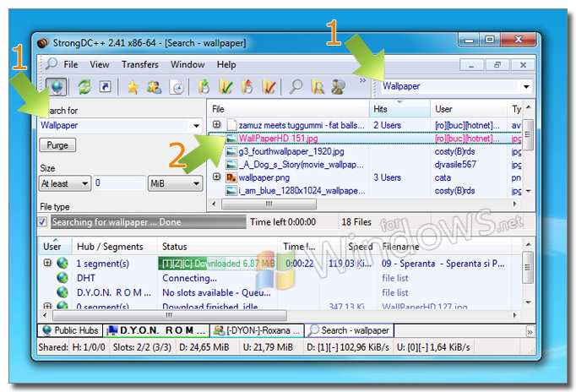This screenshot has height=392, width=576.
Task: Click the Searching for wallpaper progress bar
Action: coord(149,222)
